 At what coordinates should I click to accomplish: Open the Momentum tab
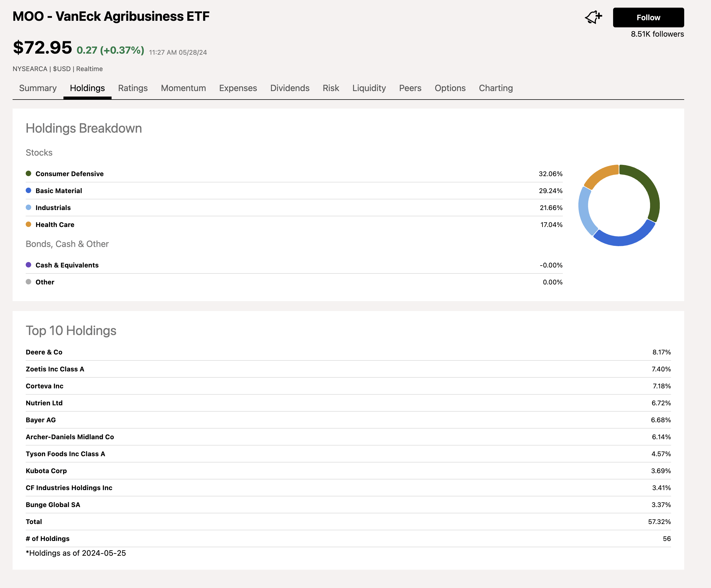[x=183, y=88]
